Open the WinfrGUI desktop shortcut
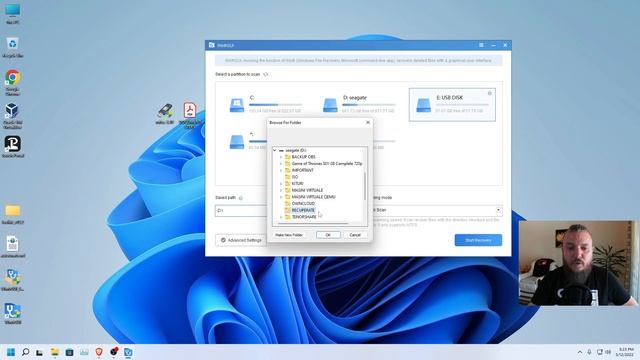 [13, 313]
